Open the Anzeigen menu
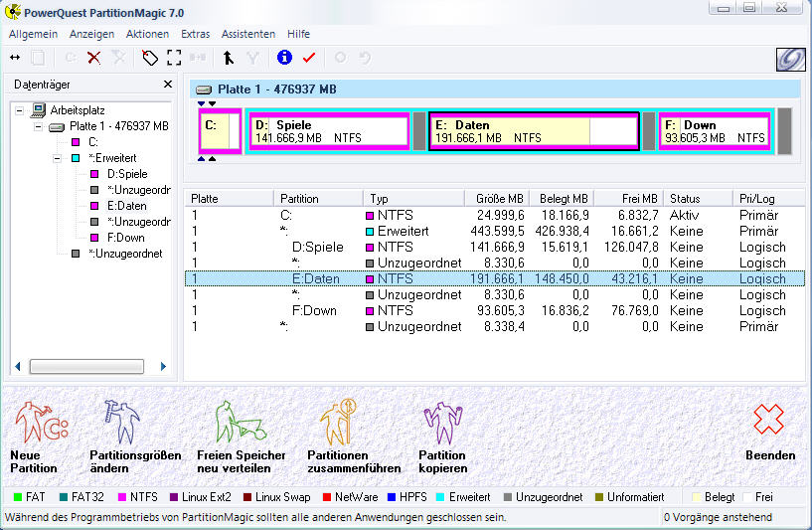Image resolution: width=812 pixels, height=530 pixels. coord(91,34)
